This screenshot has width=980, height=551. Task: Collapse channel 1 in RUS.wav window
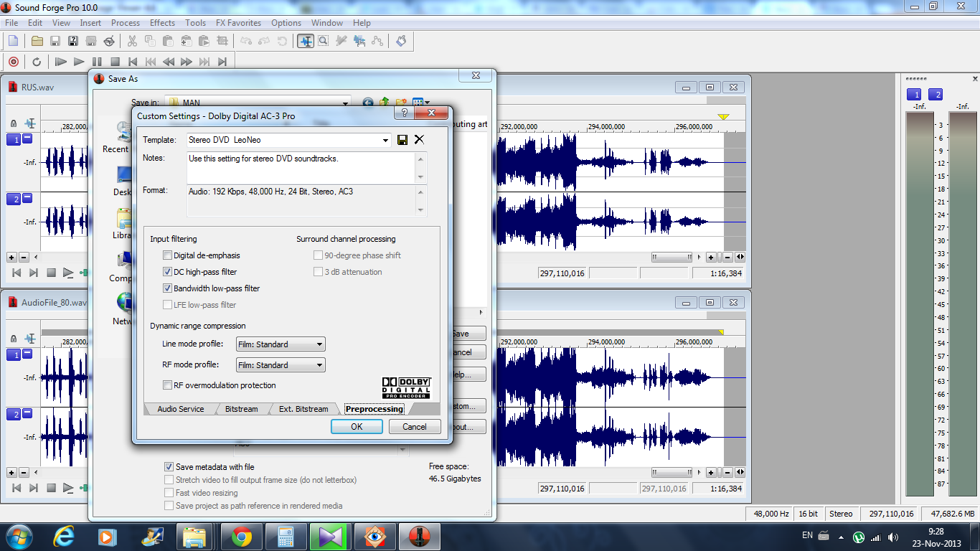(27, 138)
